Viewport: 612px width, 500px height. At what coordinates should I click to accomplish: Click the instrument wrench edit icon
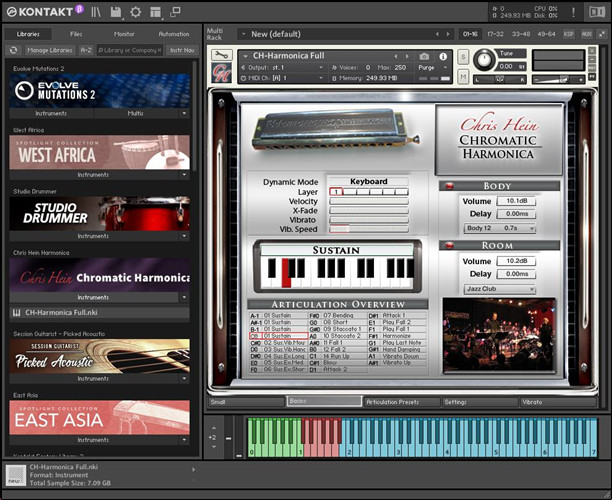pyautogui.click(x=221, y=57)
